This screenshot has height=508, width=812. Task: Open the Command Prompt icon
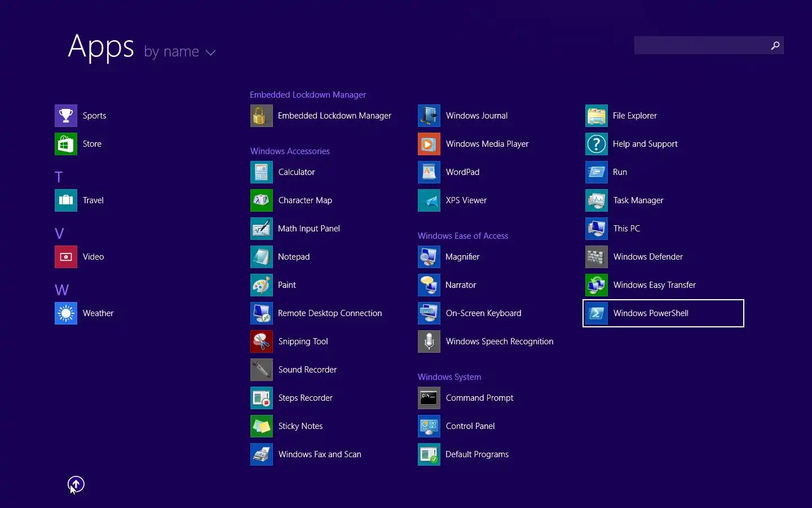pos(429,398)
